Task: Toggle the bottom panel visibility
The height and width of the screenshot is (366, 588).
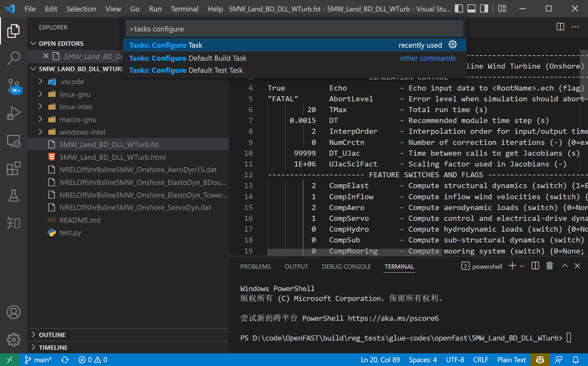Action: (x=471, y=8)
